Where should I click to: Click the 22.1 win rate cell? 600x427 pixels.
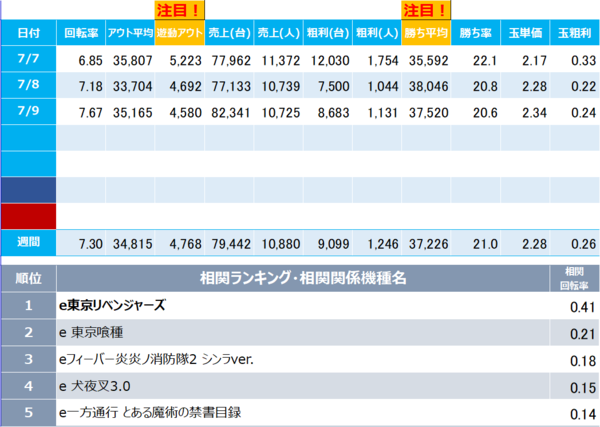[476, 60]
